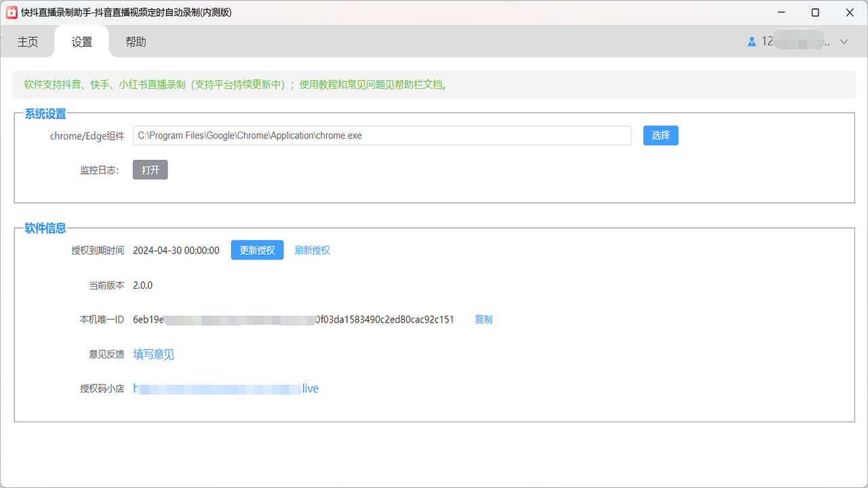The width and height of the screenshot is (868, 488).
Task: Click the 本机唯一ID hash value
Action: pos(294,319)
